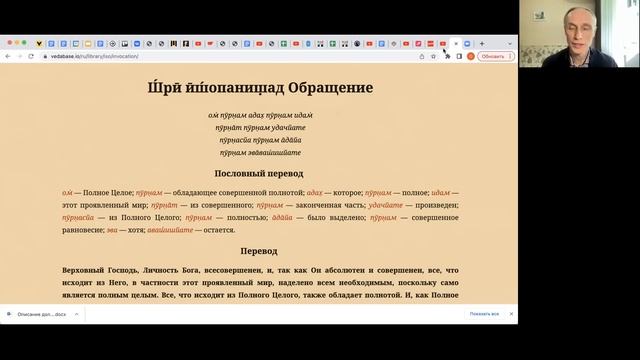Screen dimensions: 640x360
Task: Open the word link удачйате
Action: 385,205
